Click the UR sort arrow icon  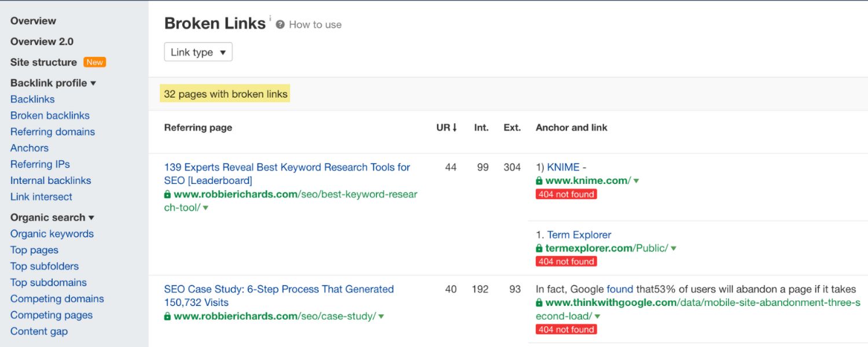point(455,127)
